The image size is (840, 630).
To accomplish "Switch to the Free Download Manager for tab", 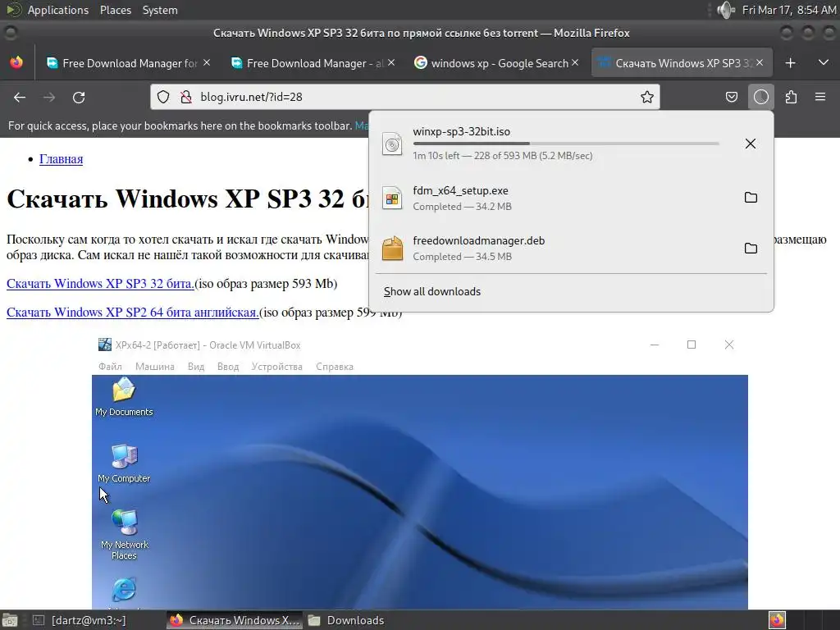I will [127, 63].
